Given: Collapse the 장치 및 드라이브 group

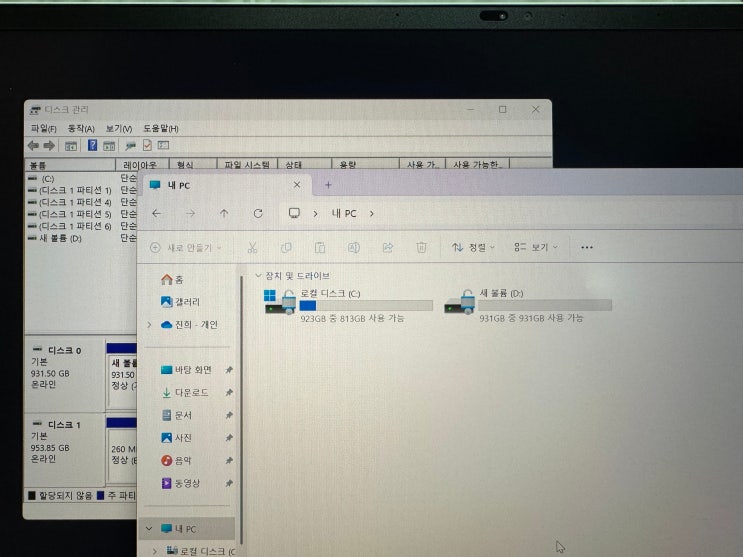Looking at the screenshot, I should [258, 275].
